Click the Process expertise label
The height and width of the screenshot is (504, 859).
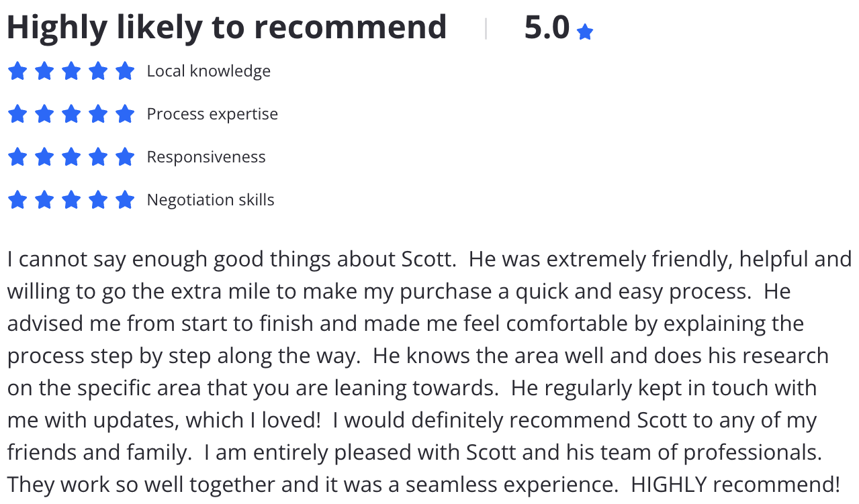click(212, 114)
